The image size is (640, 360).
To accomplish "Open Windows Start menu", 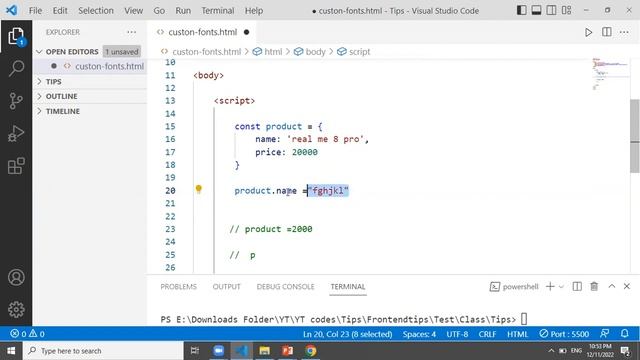I will (x=11, y=351).
